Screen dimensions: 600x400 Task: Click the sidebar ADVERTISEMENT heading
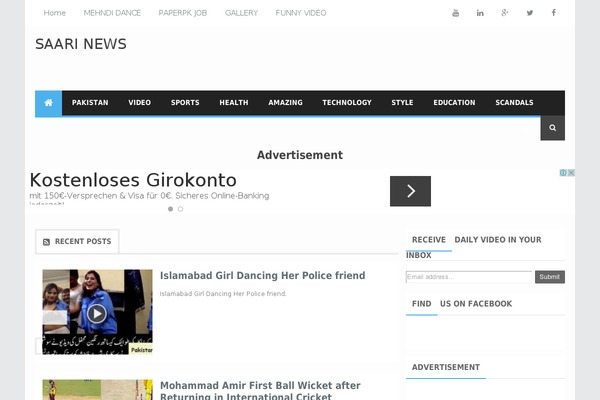pyautogui.click(x=446, y=367)
